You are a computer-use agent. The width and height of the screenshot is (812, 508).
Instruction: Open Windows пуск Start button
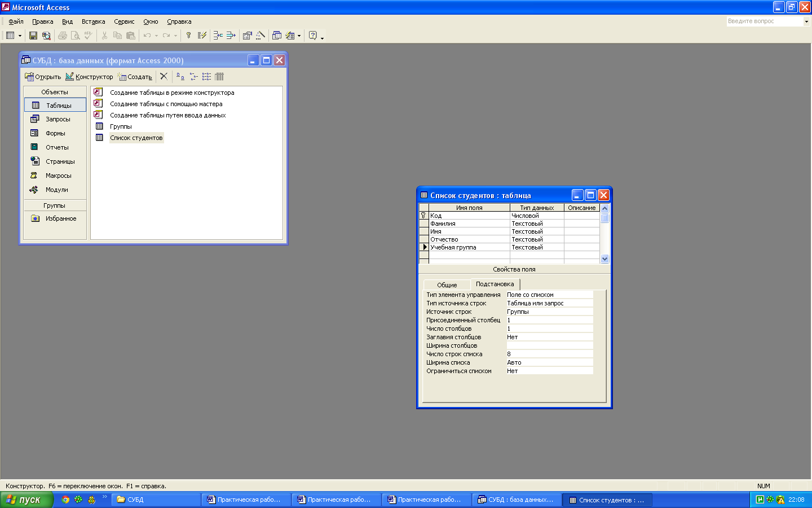27,500
